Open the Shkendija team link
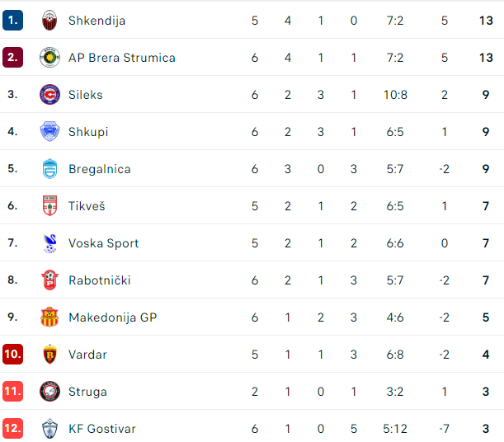 pyautogui.click(x=97, y=21)
